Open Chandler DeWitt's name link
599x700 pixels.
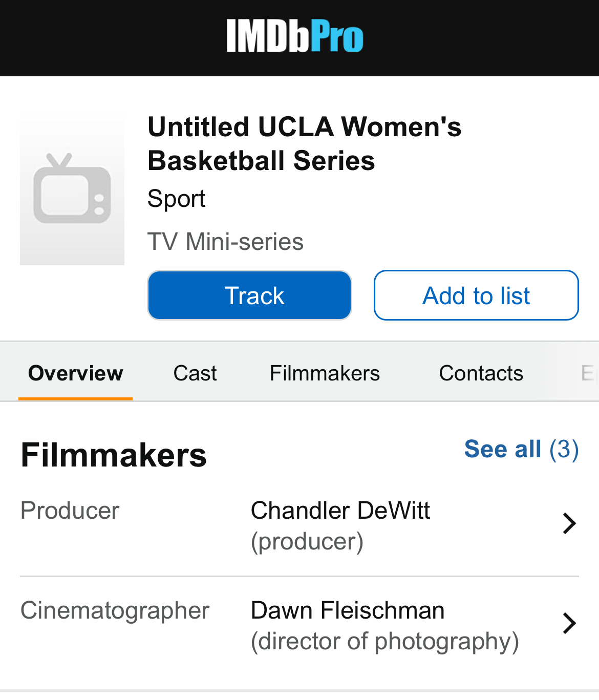pyautogui.click(x=340, y=511)
